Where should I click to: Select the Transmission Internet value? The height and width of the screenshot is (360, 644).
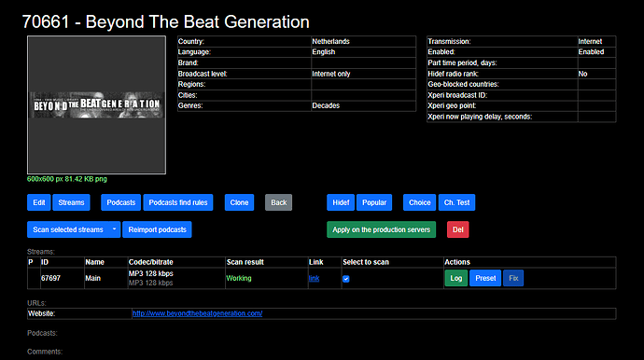coord(590,41)
